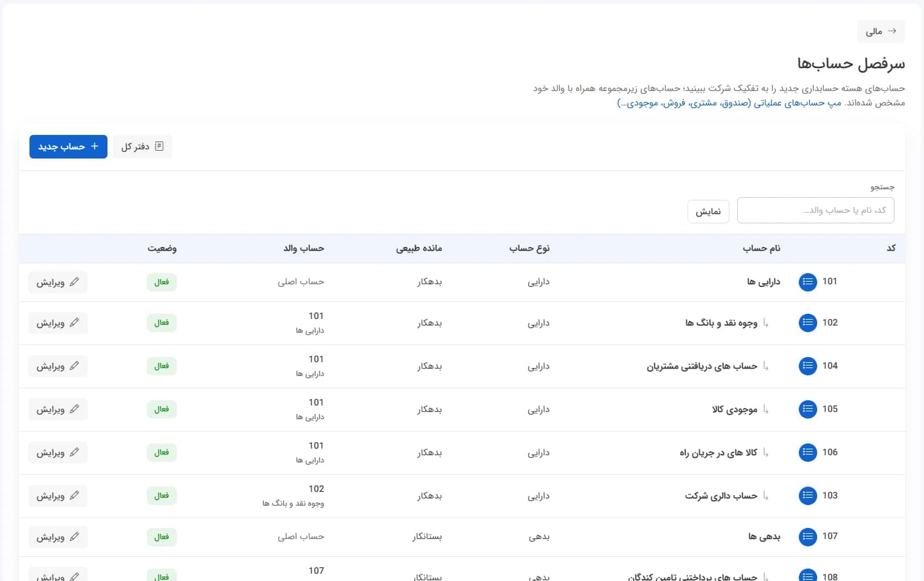The image size is (924, 581).
Task: Edit the کالا های در جریان راه row
Action: point(58,453)
